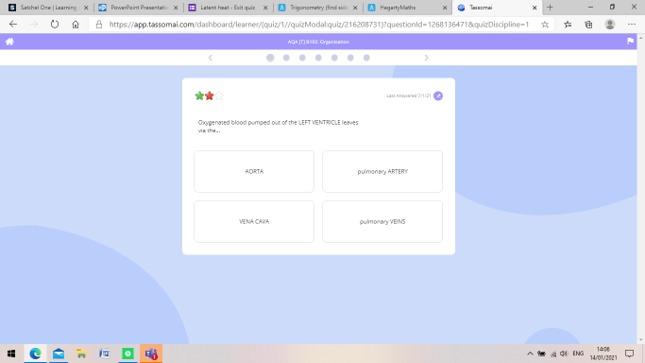Open the browser home page button
Screen dimensions: 645x363
click(75, 24)
